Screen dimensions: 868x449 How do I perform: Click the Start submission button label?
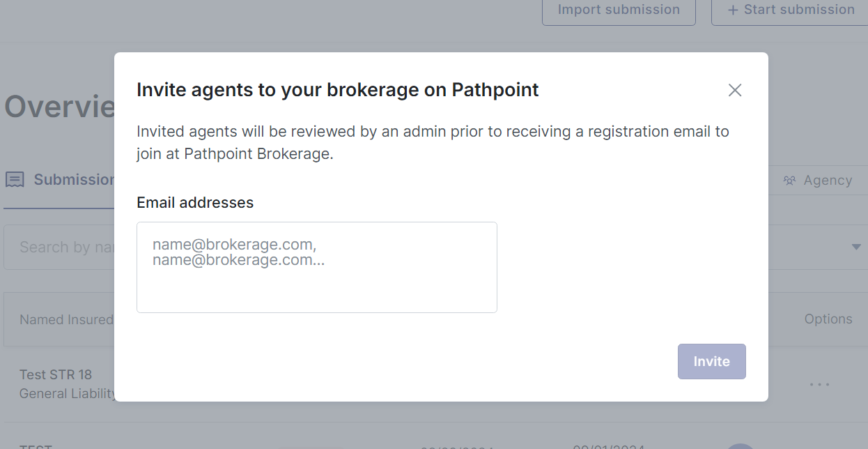(x=798, y=10)
